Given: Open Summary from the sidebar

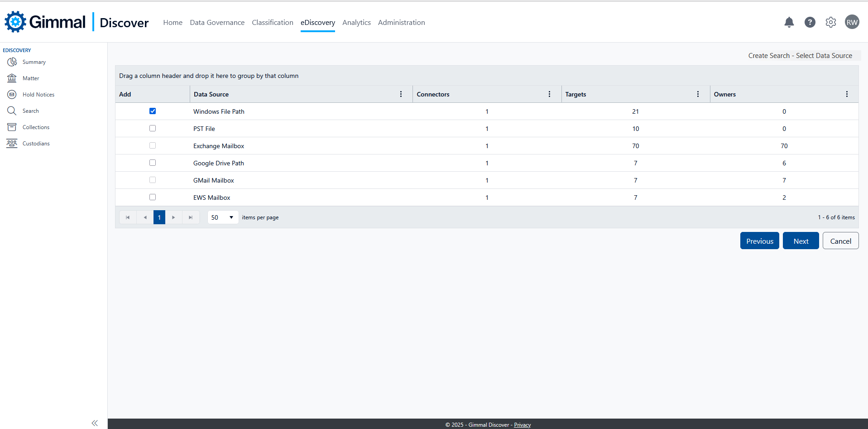Looking at the screenshot, I should coord(34,62).
